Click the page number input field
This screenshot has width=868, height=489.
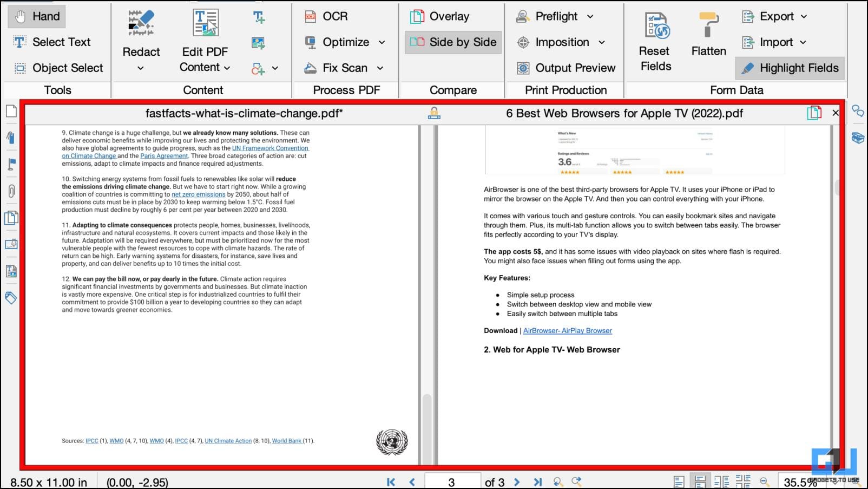(452, 482)
